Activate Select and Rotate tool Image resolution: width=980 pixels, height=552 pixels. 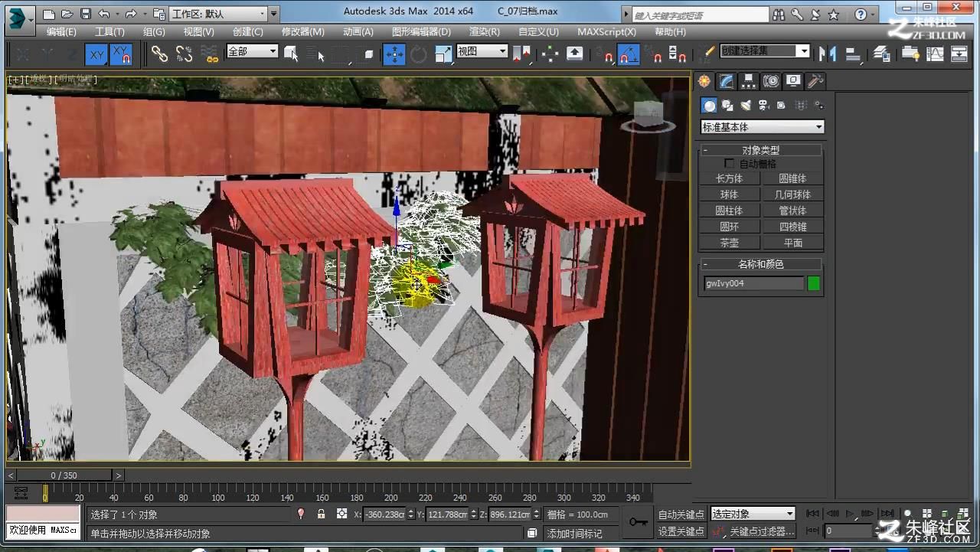pos(419,54)
